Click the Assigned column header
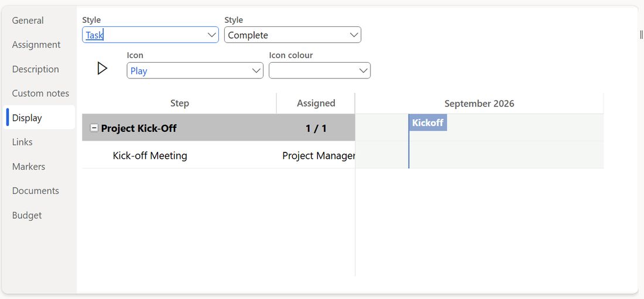The image size is (644, 299). click(x=316, y=103)
